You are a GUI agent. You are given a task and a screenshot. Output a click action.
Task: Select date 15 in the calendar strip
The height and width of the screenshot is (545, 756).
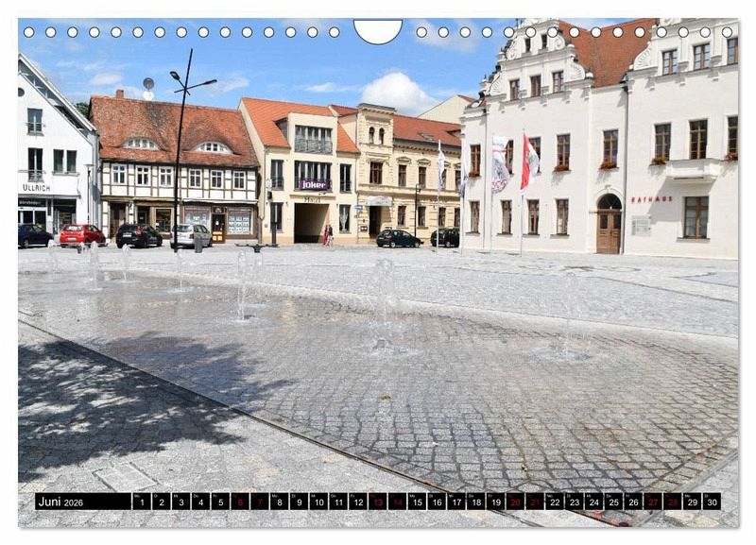point(417,502)
